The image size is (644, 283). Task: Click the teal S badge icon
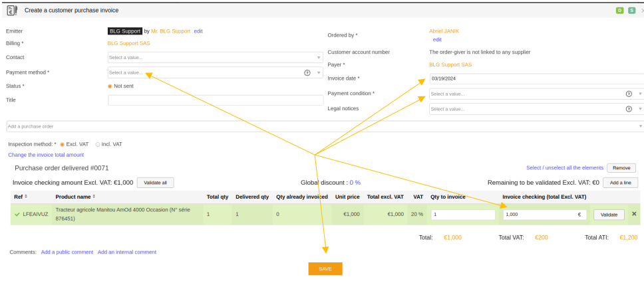point(630,11)
